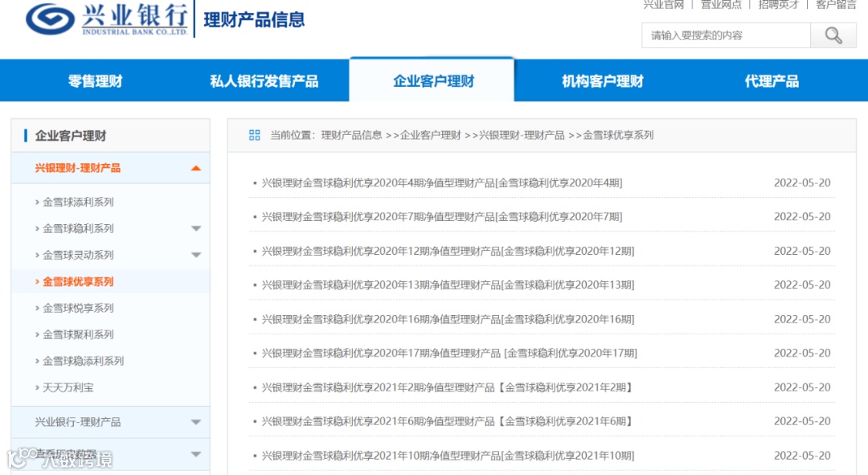Image resolution: width=868 pixels, height=475 pixels.
Task: Open the 2020年13期 product link
Action: tap(448, 285)
